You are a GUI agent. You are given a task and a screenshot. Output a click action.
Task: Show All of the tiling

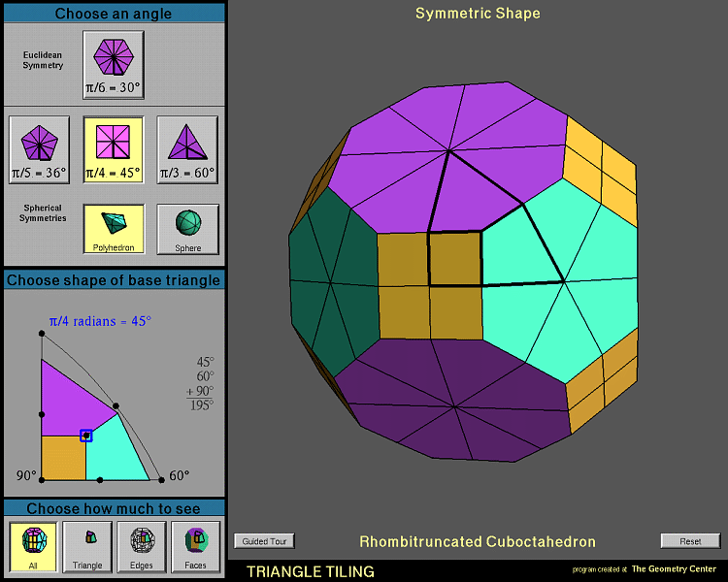tap(33, 547)
